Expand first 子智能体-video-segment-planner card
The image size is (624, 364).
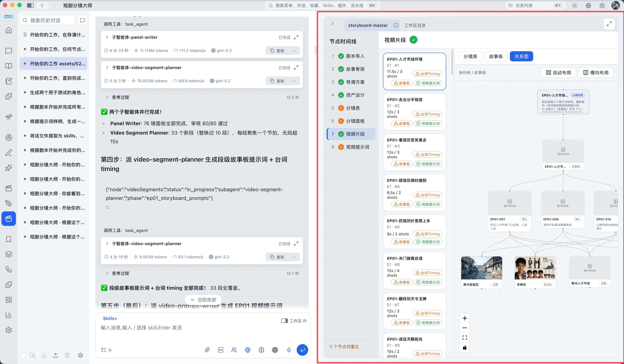pos(107,68)
